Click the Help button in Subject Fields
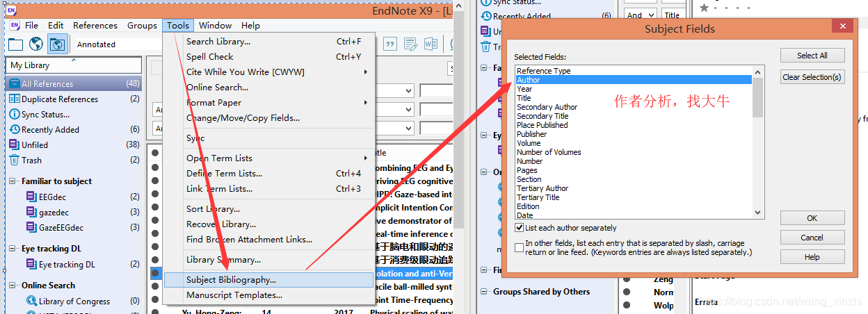868x314 pixels. click(812, 257)
